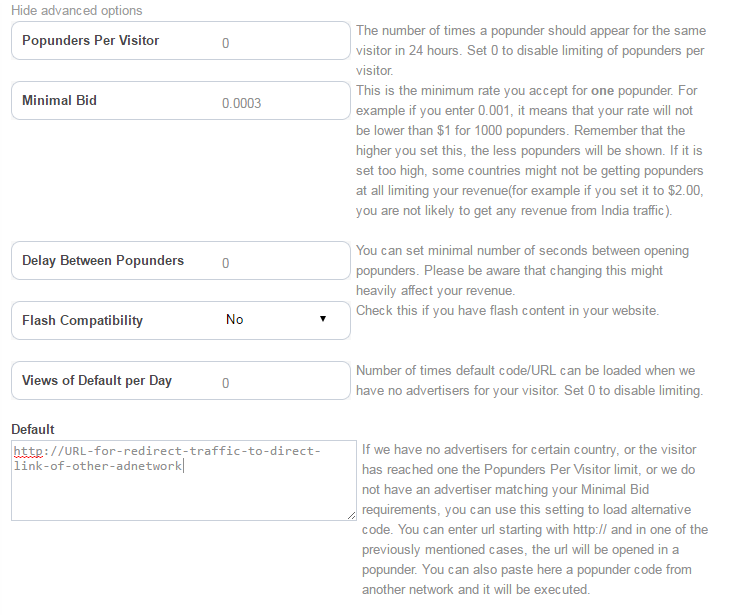Viewport: 732px width, 615px height.
Task: Click the Popunders Per Visitor label
Action: click(x=90, y=41)
